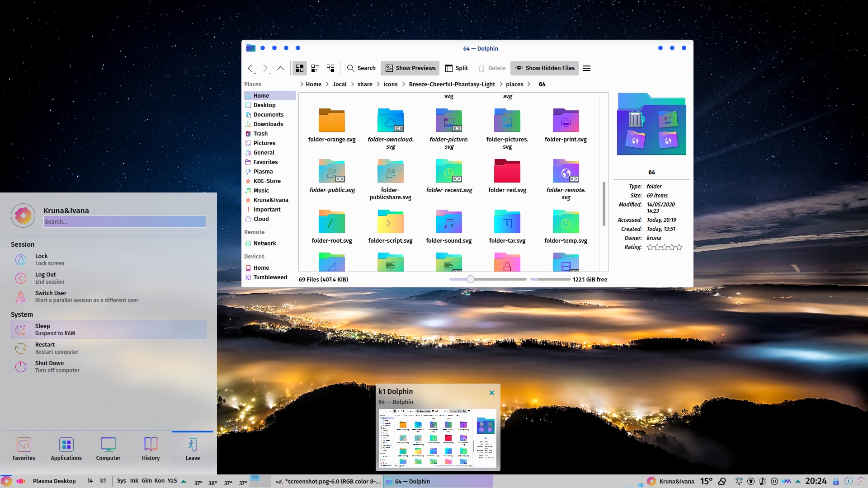Go back in Dolphin navigation history

point(250,68)
